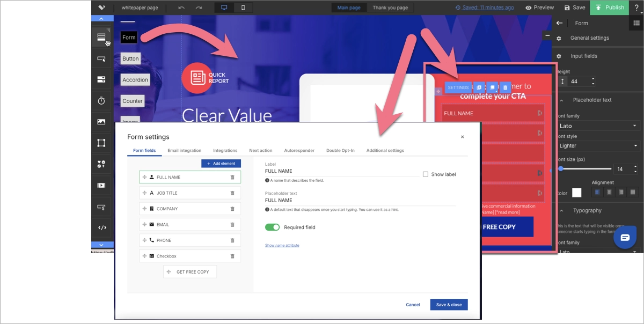Screen dimensions: 644x324
Task: Switch to the Email integration tab
Action: pyautogui.click(x=184, y=151)
